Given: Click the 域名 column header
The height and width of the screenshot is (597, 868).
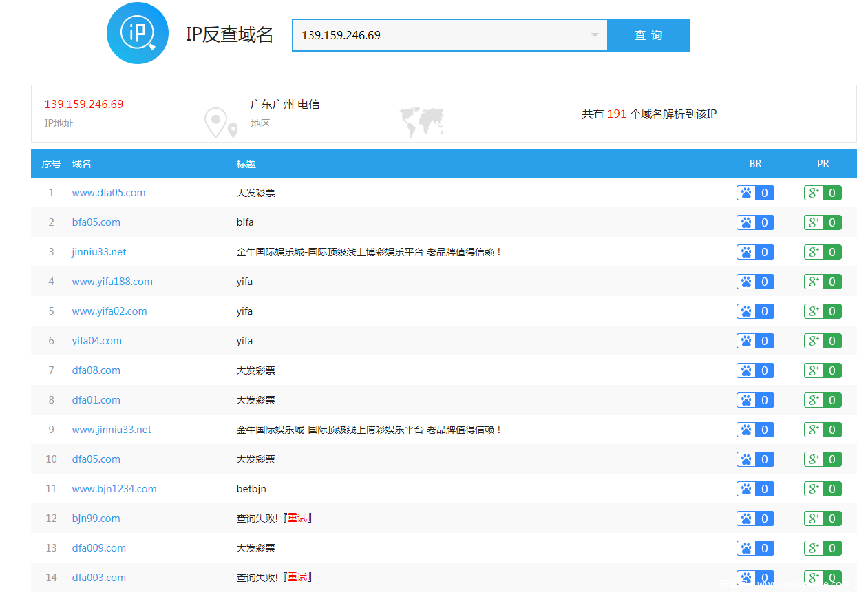Looking at the screenshot, I should pos(82,164).
